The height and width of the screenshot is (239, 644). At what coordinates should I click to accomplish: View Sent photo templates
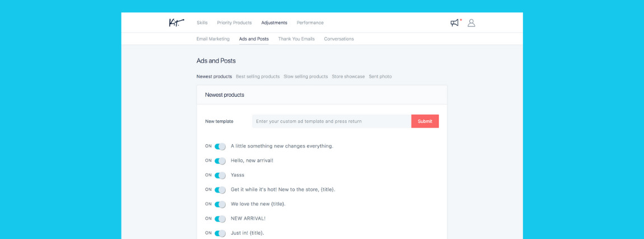click(380, 77)
